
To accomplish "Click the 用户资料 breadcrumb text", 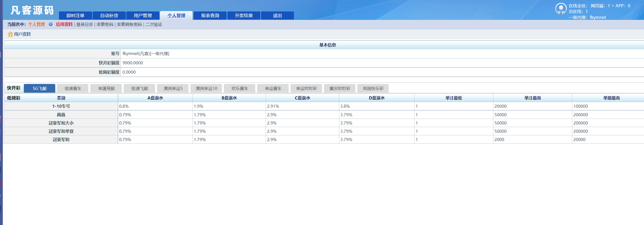I will (x=22, y=34).
